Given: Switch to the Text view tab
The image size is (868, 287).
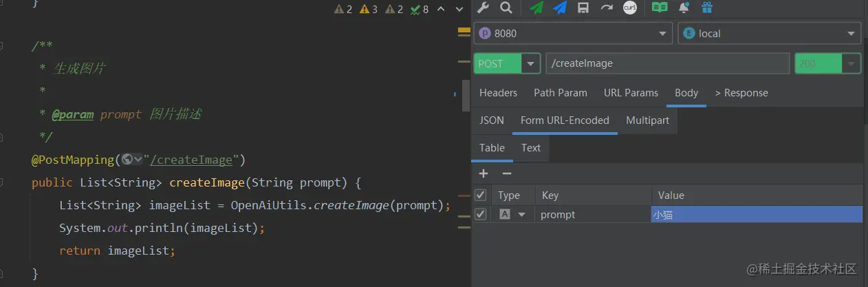Looking at the screenshot, I should tap(531, 148).
